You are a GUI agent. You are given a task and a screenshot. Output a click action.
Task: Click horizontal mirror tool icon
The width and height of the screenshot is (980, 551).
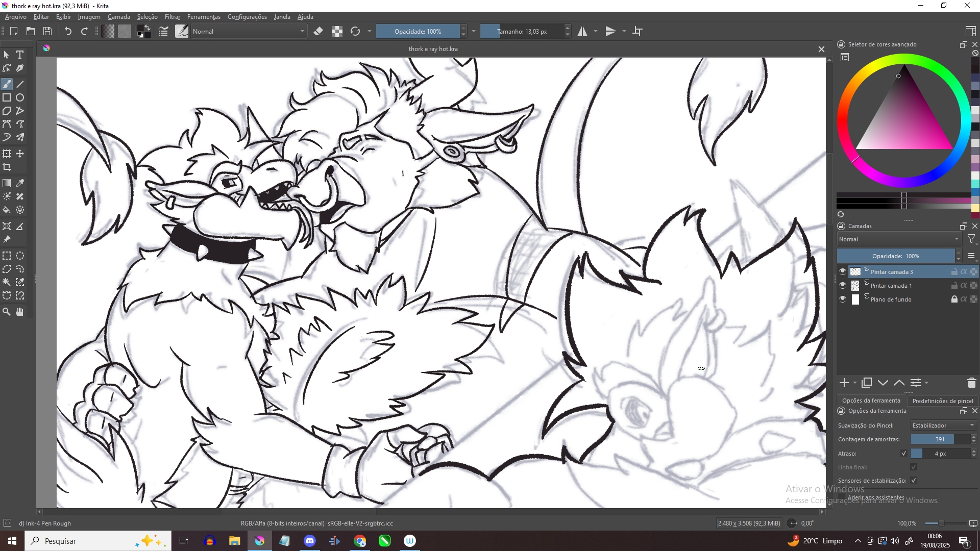(582, 32)
